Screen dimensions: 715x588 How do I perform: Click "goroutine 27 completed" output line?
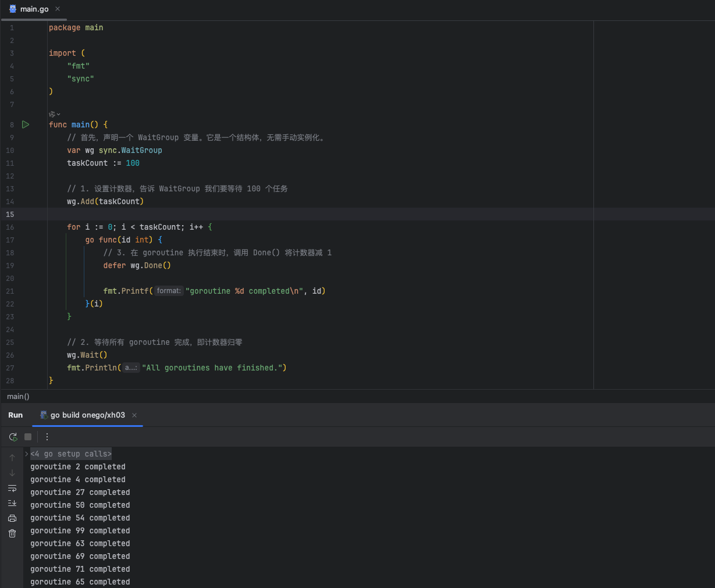[x=80, y=492]
